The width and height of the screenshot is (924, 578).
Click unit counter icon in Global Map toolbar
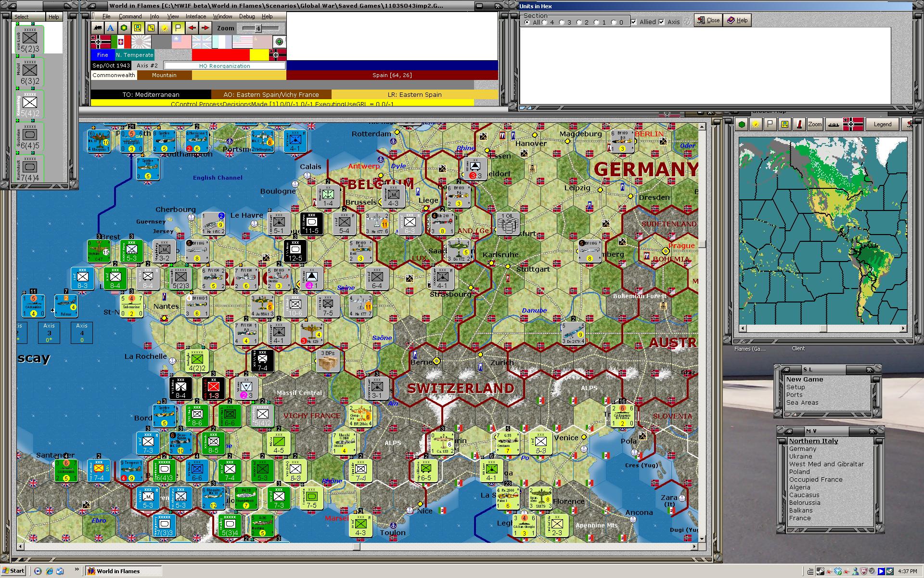(785, 124)
